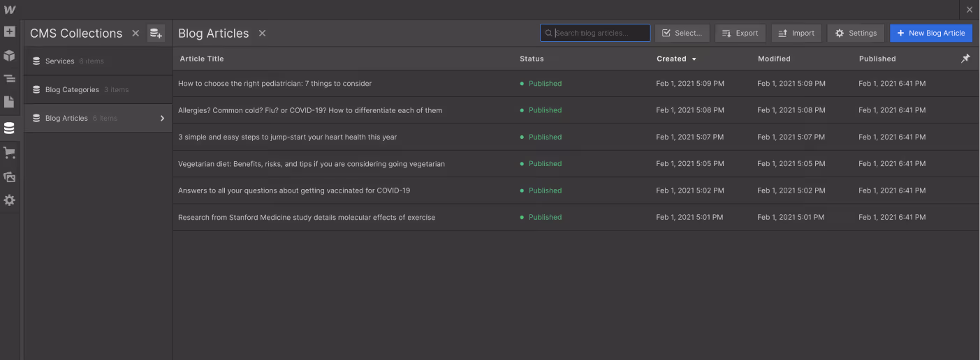Click the Export button
The width and height of the screenshot is (980, 360).
coord(740,33)
